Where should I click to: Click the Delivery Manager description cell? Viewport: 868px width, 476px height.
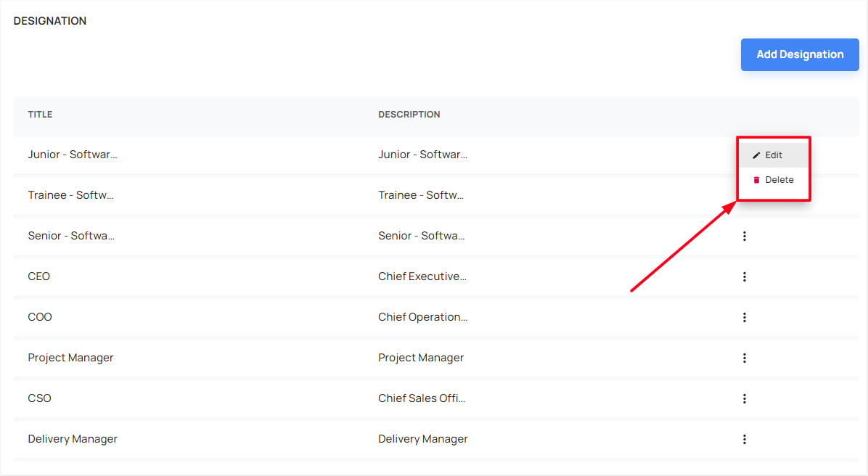tap(423, 439)
